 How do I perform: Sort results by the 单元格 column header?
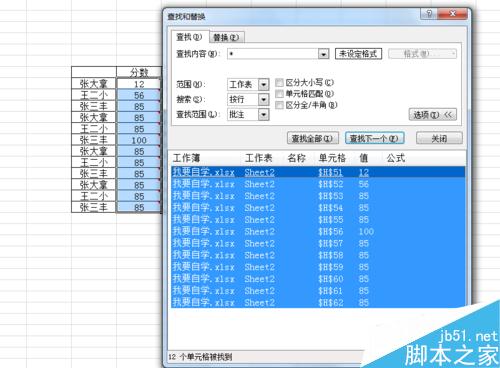pos(335,158)
